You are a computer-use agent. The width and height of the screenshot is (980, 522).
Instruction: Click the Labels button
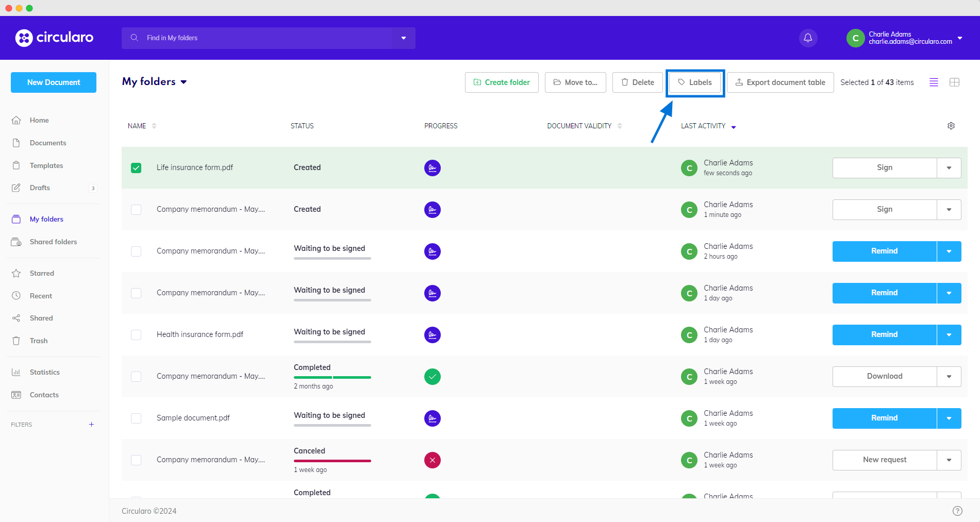click(x=695, y=82)
